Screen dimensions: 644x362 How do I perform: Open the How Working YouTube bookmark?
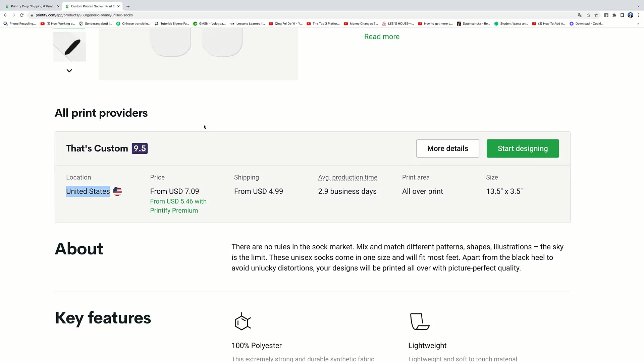(x=58, y=24)
